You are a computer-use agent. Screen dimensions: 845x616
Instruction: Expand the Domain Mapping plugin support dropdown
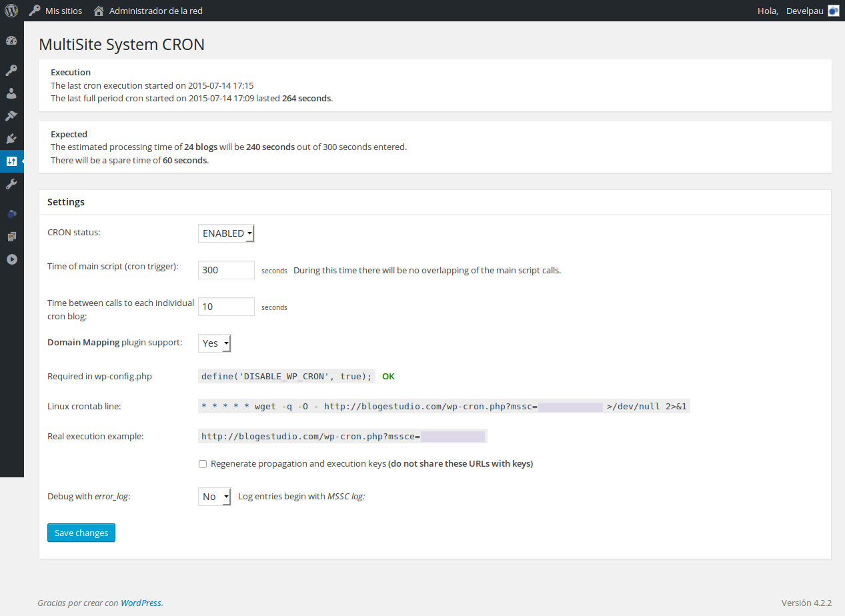point(214,343)
